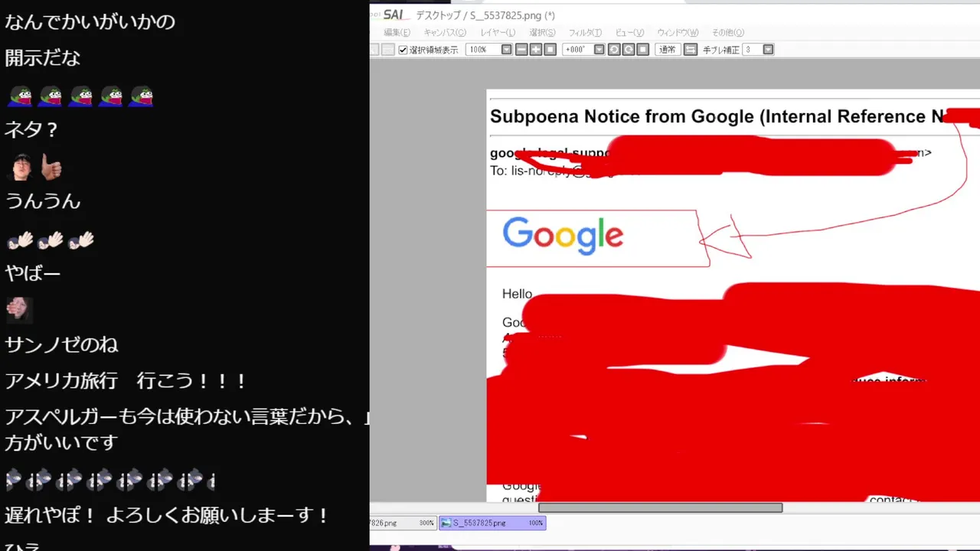Click chat message アメリカ旅行 行こう!!!
This screenshot has width=980, height=551.
pos(126,380)
